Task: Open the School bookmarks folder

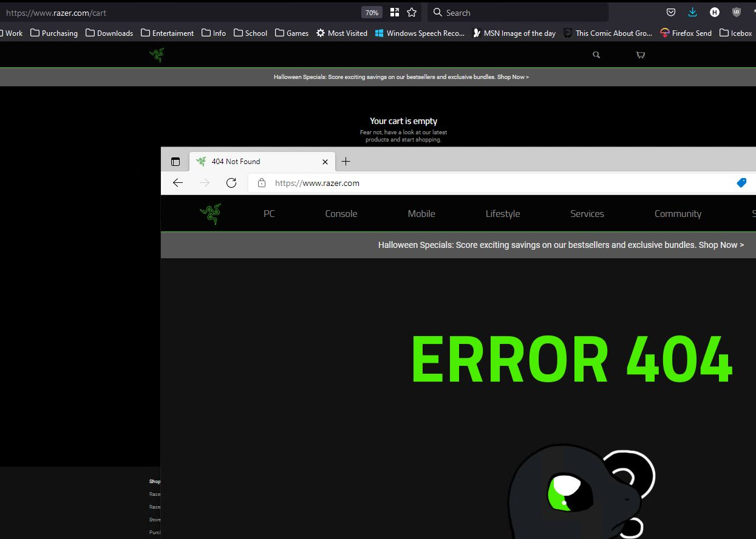Action: [x=250, y=33]
